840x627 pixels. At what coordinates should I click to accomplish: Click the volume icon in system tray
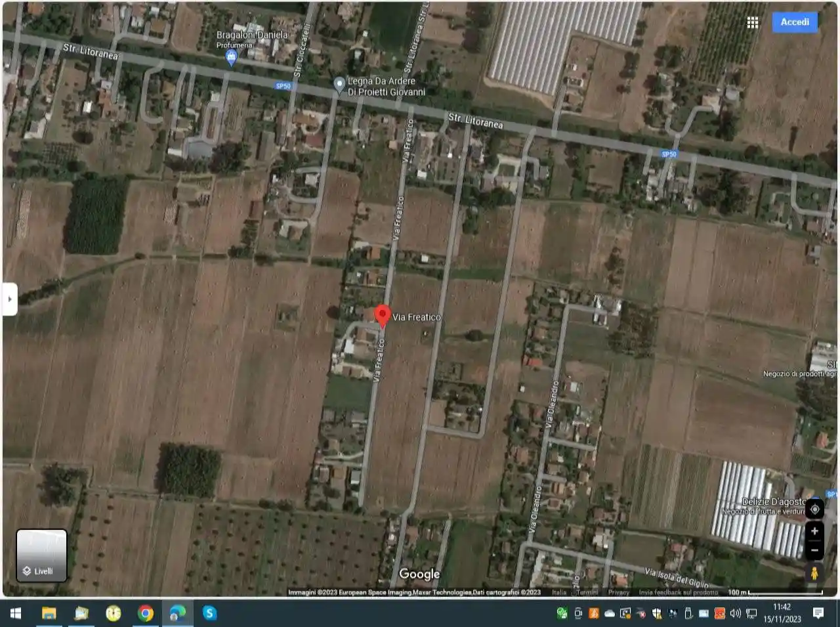[735, 614]
